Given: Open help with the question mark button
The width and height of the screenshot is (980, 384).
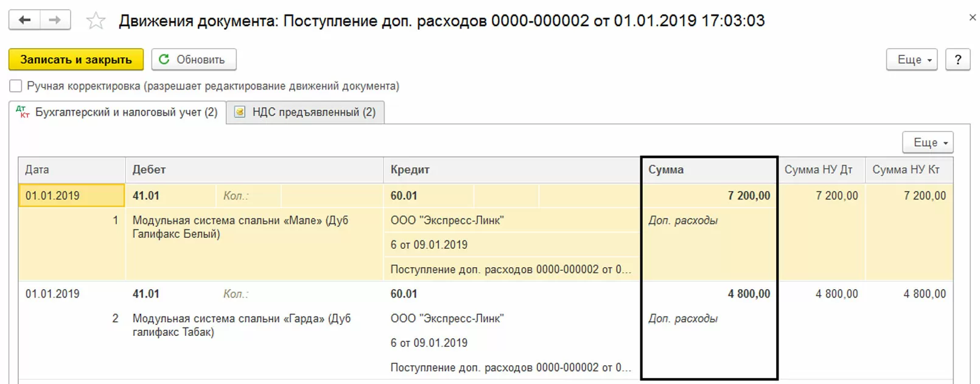Looking at the screenshot, I should [x=957, y=60].
